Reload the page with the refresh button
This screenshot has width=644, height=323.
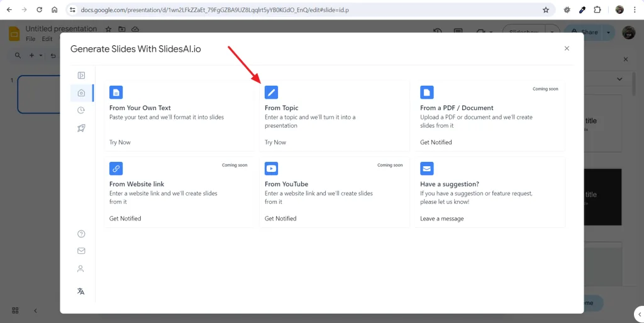[x=40, y=10]
